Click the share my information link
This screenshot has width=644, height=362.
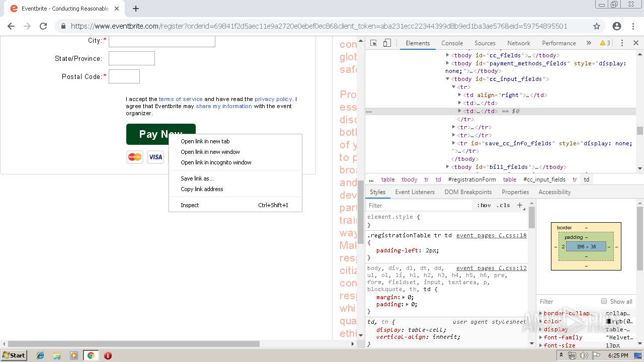click(224, 106)
